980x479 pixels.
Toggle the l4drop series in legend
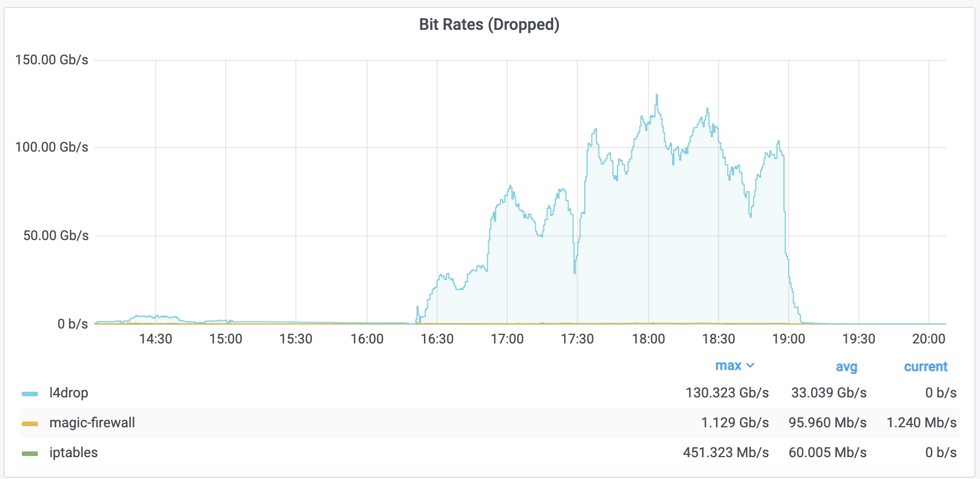(69, 393)
